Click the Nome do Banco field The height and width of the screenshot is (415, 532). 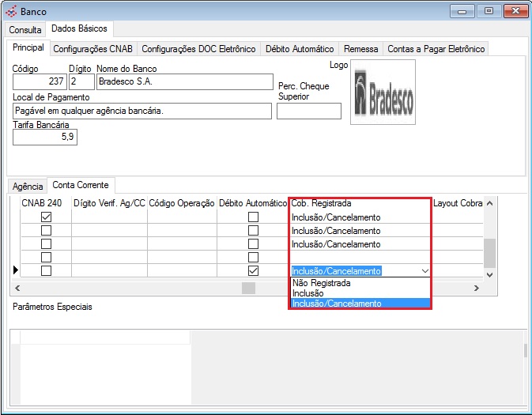(183, 81)
